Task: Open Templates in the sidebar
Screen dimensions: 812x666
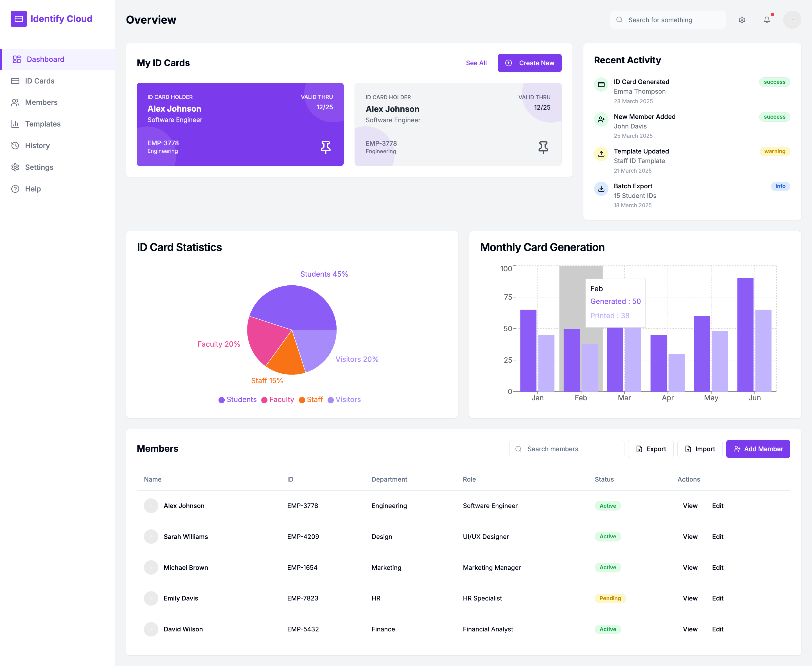Action: click(42, 124)
